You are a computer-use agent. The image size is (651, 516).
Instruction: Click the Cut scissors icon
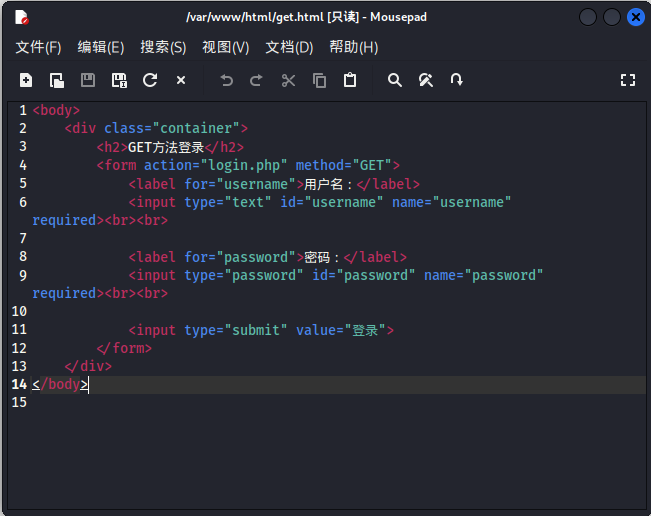click(x=288, y=80)
